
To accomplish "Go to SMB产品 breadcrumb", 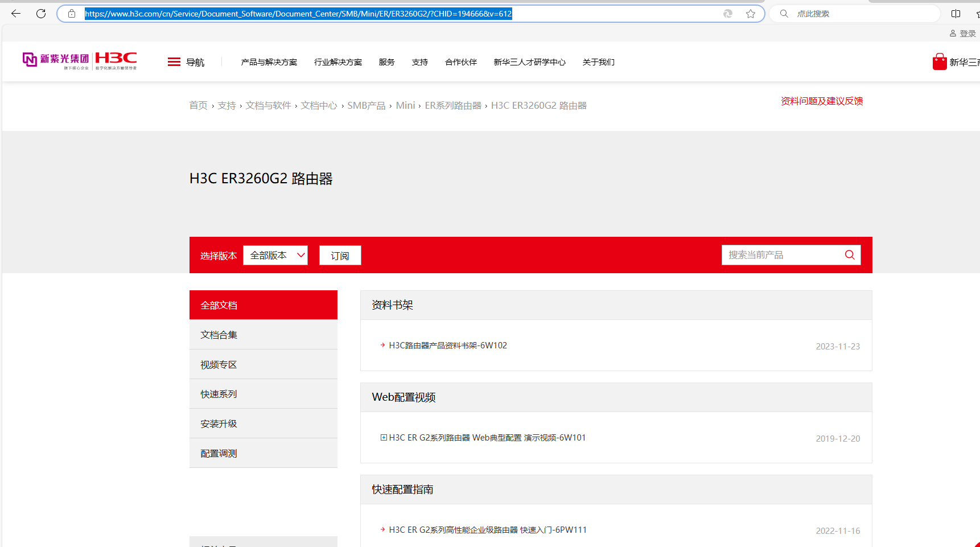I will click(367, 105).
